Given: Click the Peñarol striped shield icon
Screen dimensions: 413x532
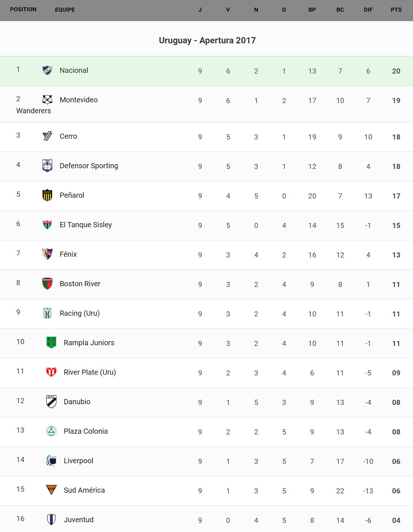Looking at the screenshot, I should coord(47,195).
